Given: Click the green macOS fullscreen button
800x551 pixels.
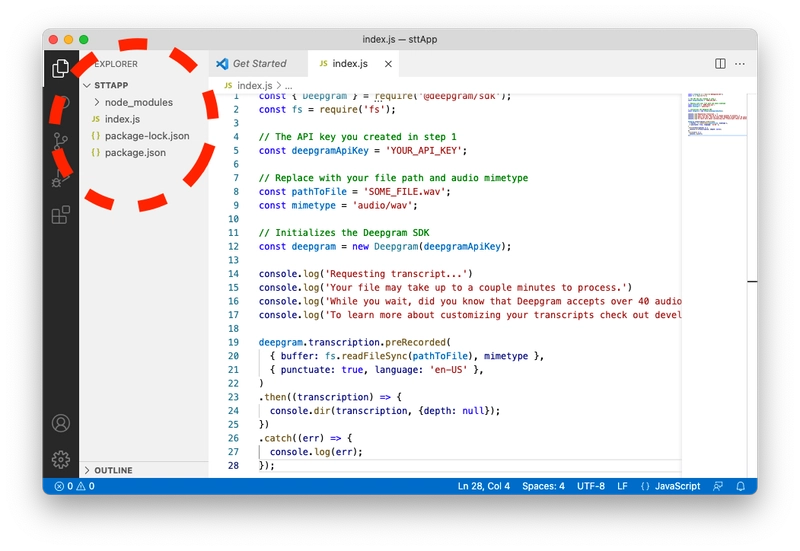Looking at the screenshot, I should [84, 40].
